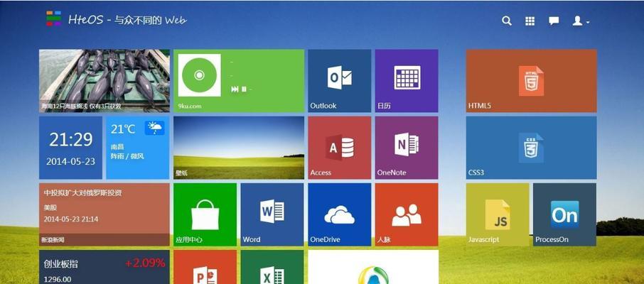Click the 新浪新闻 label bar
The height and width of the screenshot is (284, 644).
coord(104,240)
